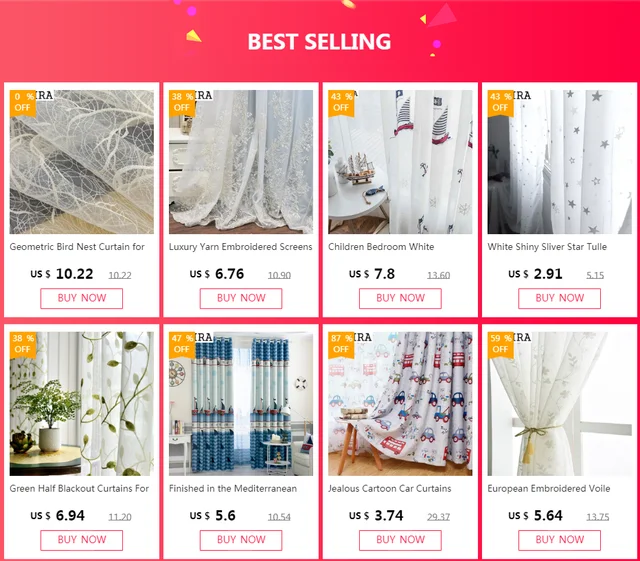
Task: Open the Finished in the Mediterranean title link
Action: (x=233, y=489)
